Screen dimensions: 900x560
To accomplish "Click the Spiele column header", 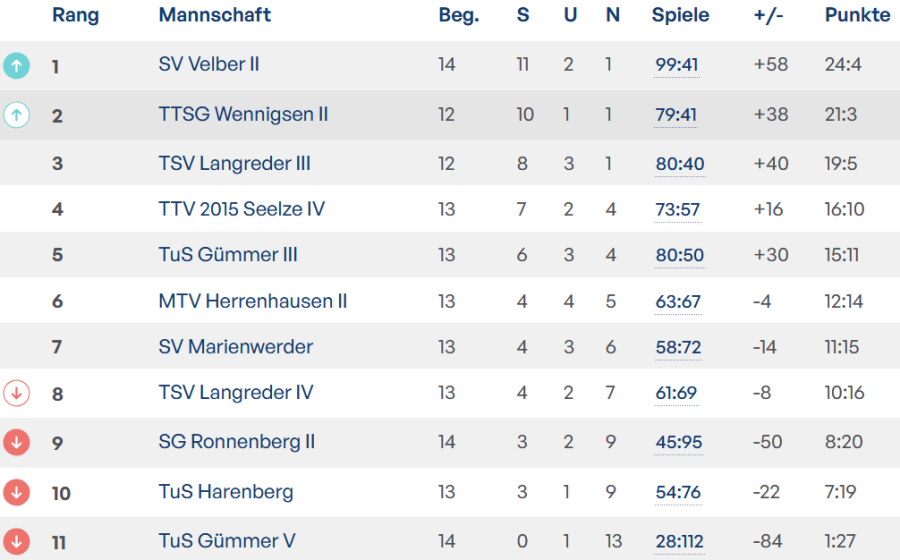I will (680, 15).
